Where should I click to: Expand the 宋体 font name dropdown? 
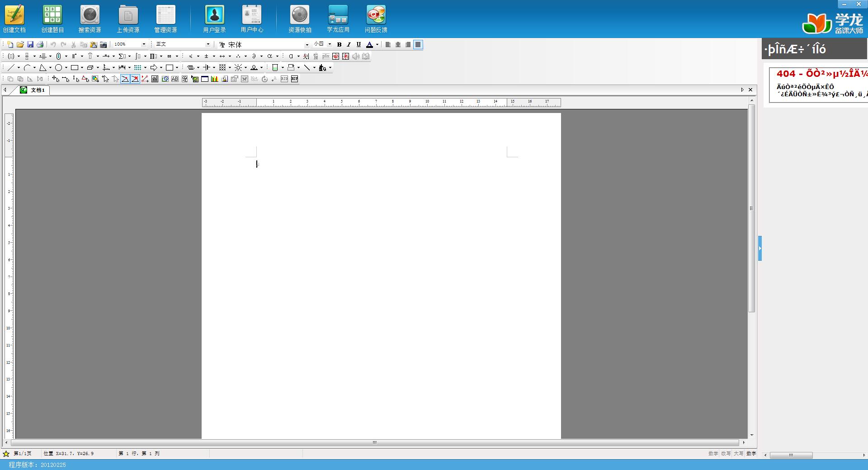click(x=307, y=45)
